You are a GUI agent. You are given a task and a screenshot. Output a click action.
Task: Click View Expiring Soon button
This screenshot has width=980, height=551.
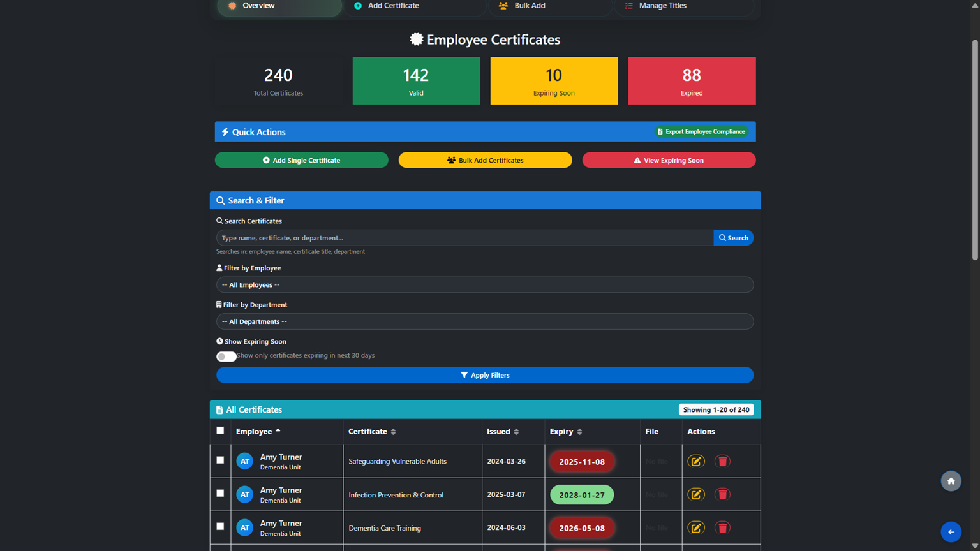[x=669, y=160]
